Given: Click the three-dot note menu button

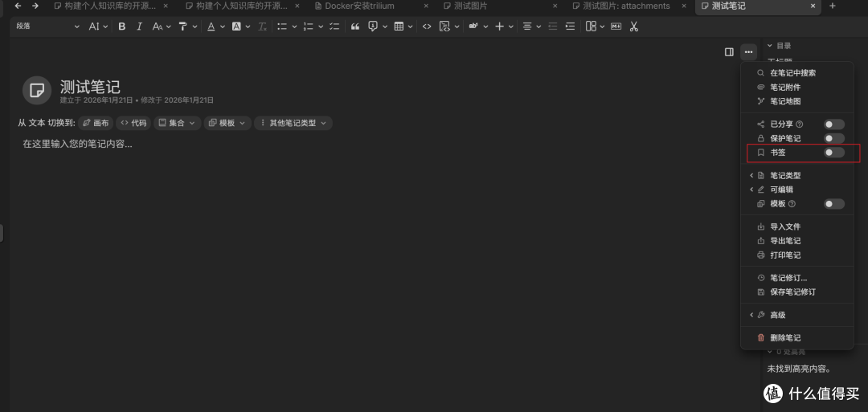Looking at the screenshot, I should (748, 52).
